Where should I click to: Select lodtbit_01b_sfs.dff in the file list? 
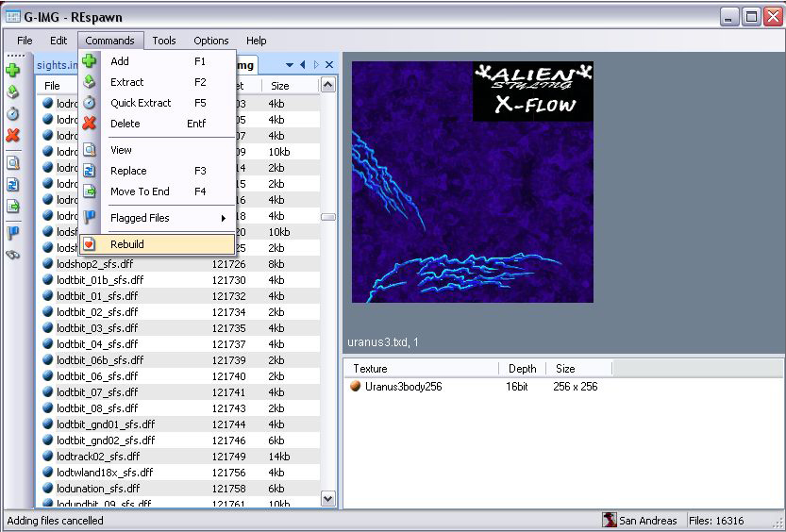coord(179,280)
